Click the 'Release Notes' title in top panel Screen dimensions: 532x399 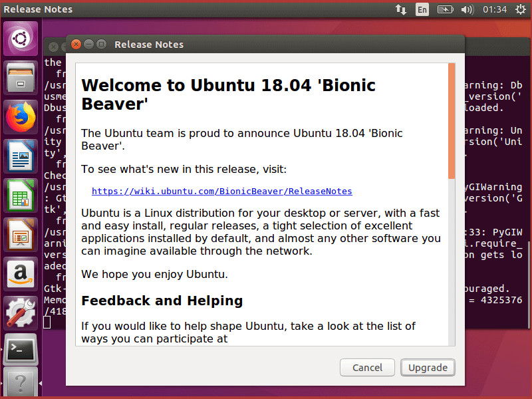click(38, 9)
